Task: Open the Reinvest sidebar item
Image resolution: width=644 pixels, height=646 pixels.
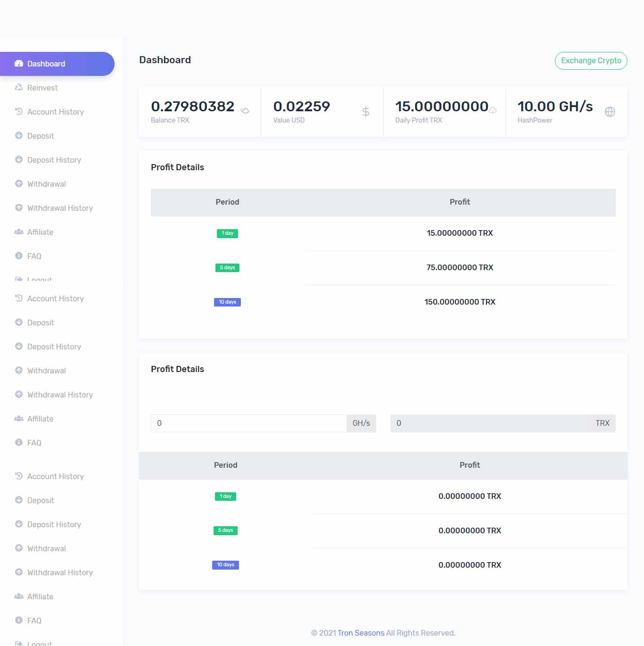Action: click(42, 88)
